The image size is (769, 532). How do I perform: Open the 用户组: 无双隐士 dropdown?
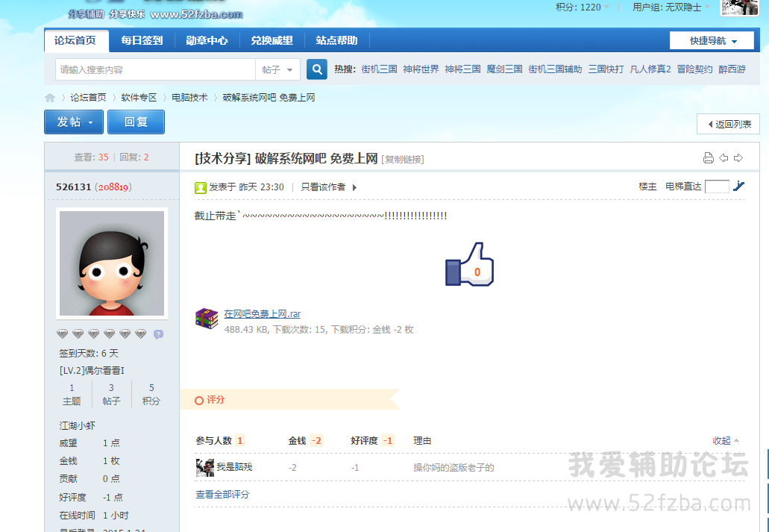[671, 7]
